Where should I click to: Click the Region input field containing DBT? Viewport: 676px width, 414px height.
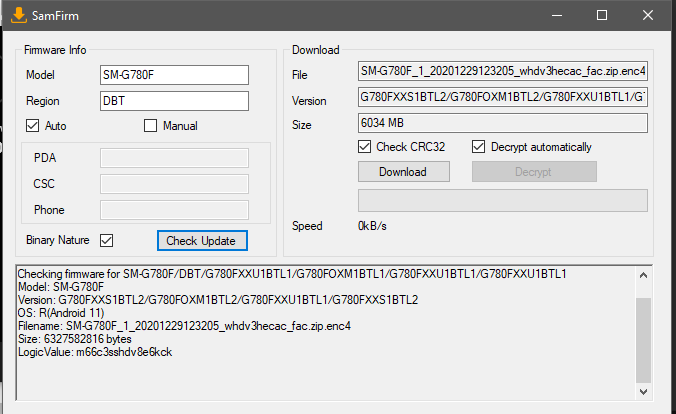point(174,101)
